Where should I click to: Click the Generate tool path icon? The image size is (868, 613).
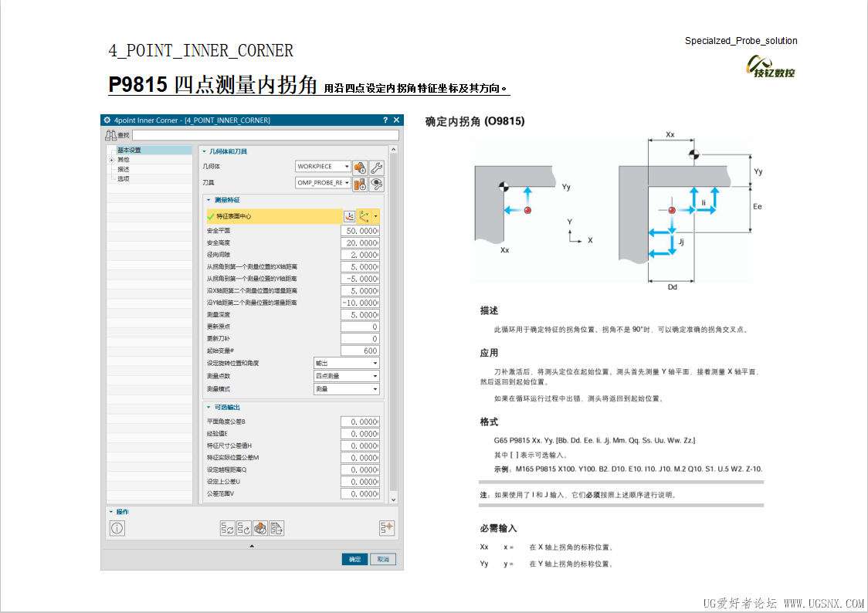click(228, 529)
